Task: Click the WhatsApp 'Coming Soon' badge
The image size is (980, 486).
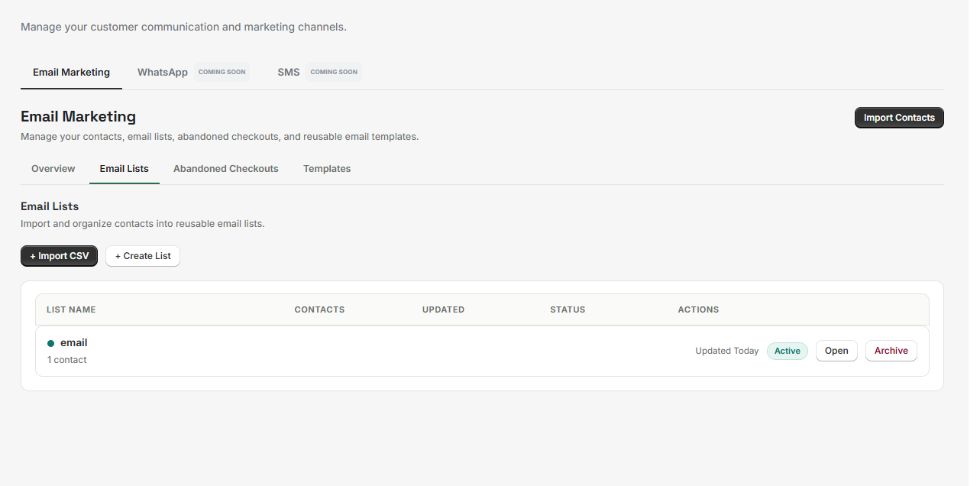Action: (x=222, y=72)
